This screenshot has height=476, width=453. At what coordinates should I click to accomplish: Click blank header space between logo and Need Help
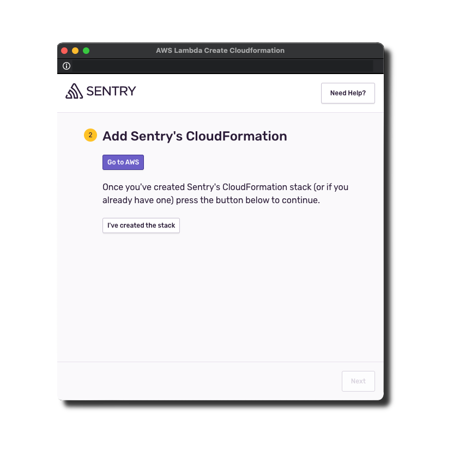(229, 93)
